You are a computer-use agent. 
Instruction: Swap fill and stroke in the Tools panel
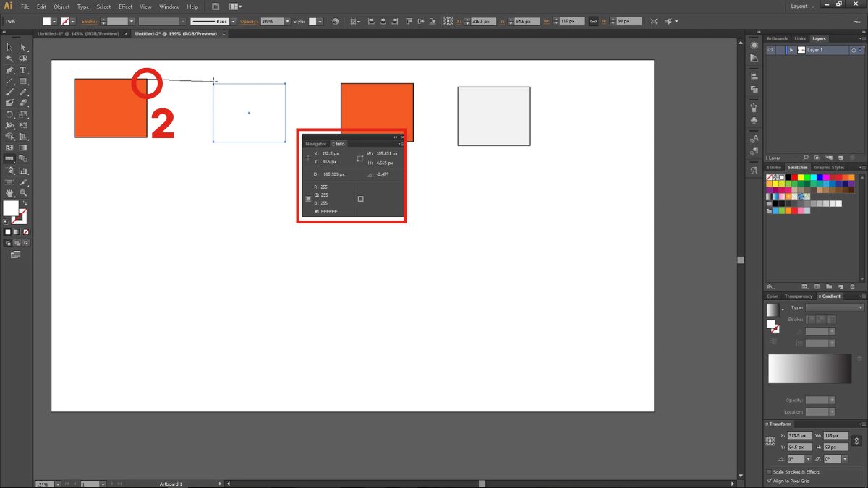pyautogui.click(x=23, y=203)
